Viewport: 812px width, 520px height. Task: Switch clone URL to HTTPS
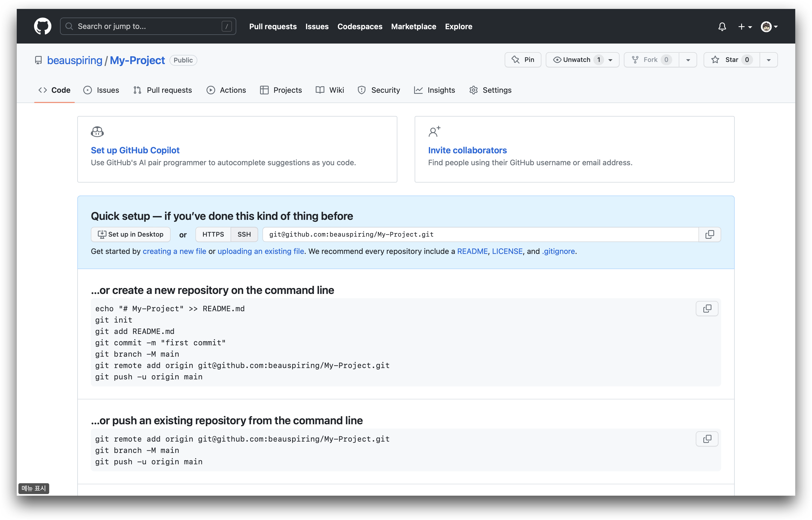213,234
